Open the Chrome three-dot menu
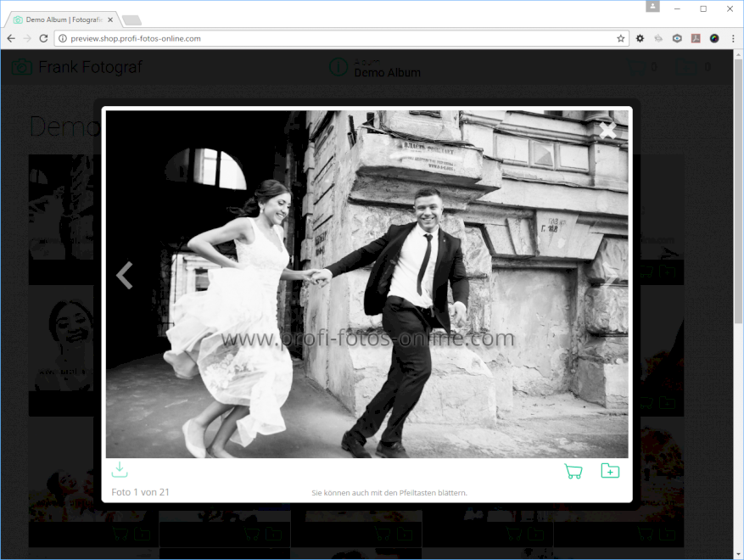Screen dimensions: 744x560 pos(733,38)
